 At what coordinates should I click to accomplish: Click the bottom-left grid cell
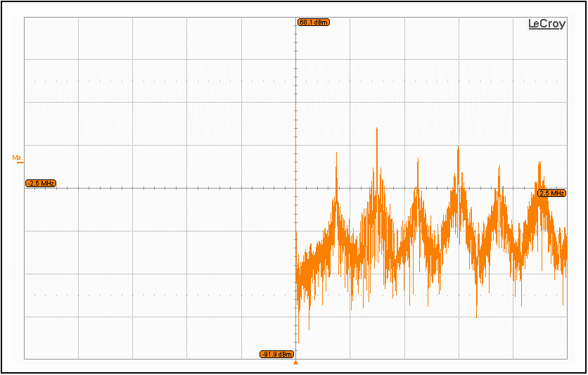click(x=51, y=338)
